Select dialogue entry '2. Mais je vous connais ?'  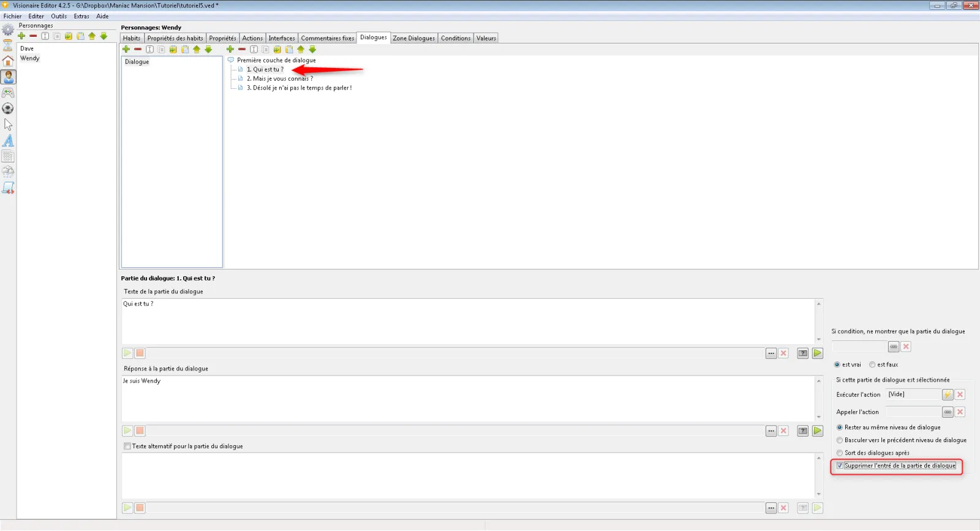tap(279, 78)
